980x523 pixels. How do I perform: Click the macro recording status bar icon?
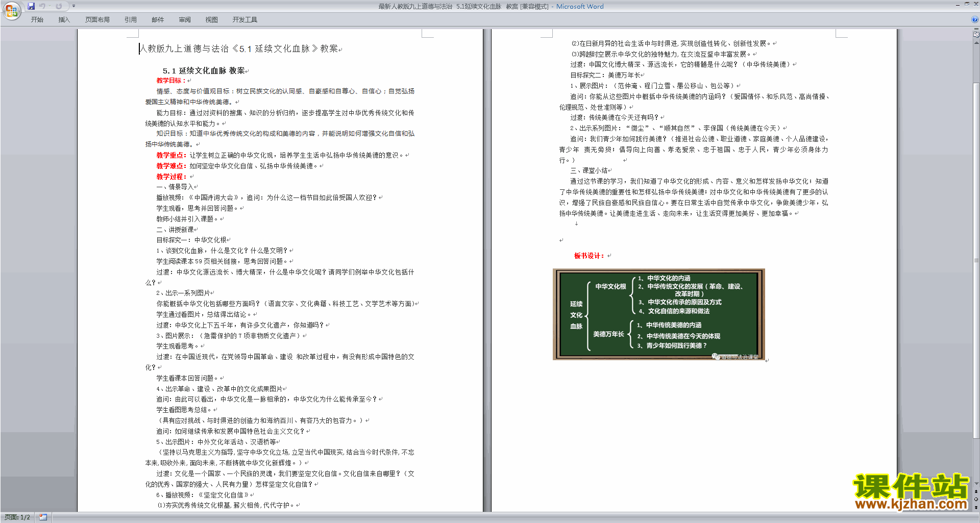[43, 517]
